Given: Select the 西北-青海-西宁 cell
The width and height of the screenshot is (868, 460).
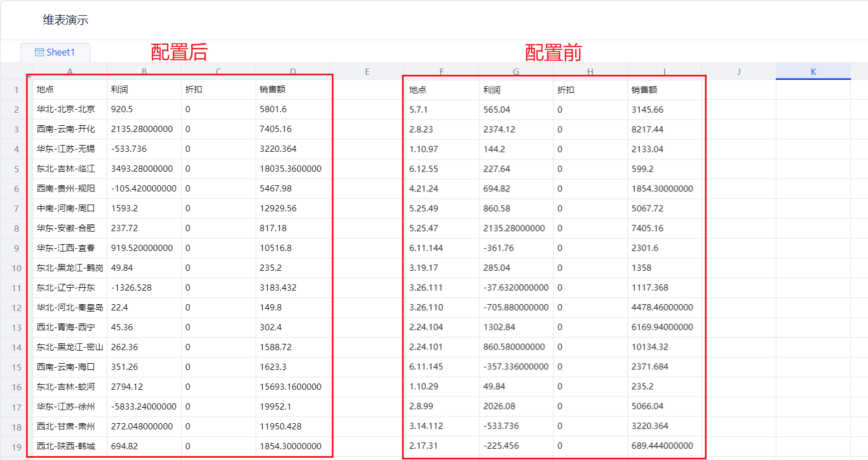Looking at the screenshot, I should (66, 327).
